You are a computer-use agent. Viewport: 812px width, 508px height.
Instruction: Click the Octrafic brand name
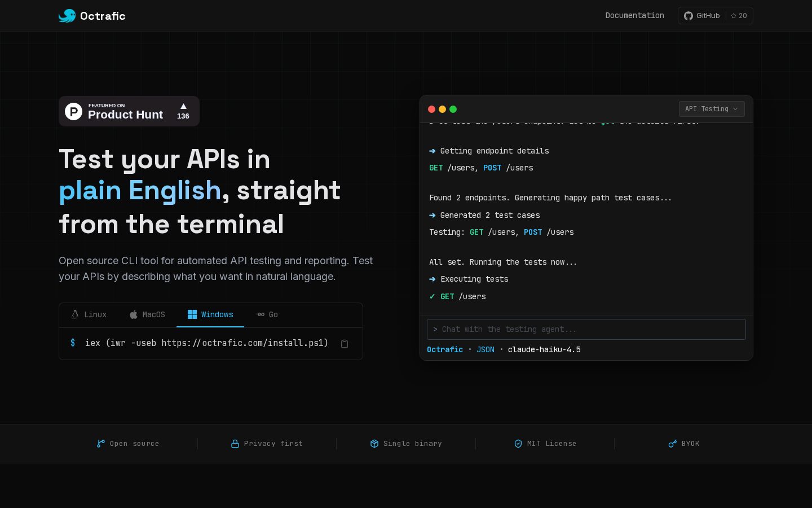tap(103, 16)
